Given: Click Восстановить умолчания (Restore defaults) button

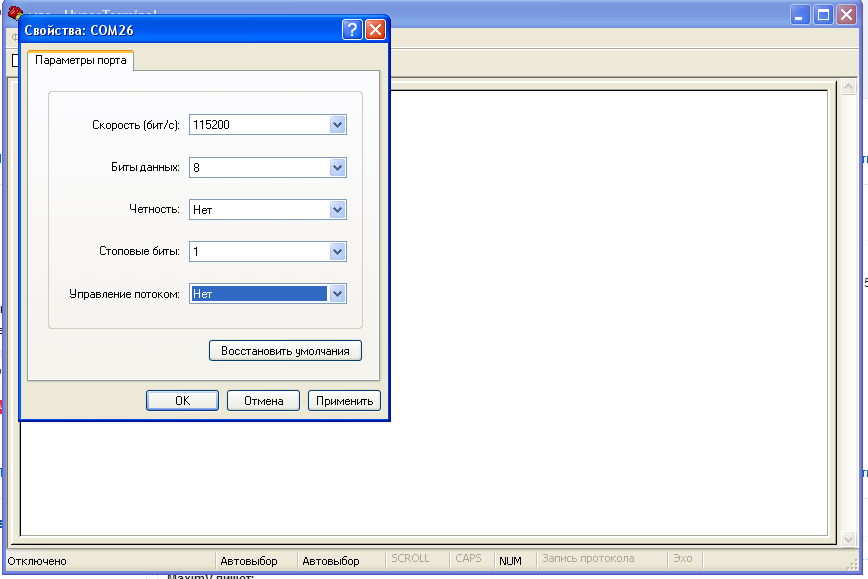Looking at the screenshot, I should pyautogui.click(x=285, y=351).
